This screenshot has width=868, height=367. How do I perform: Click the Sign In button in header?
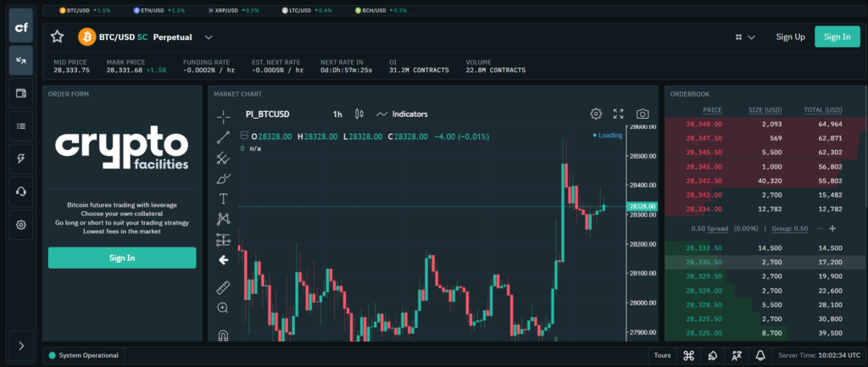[x=837, y=36]
